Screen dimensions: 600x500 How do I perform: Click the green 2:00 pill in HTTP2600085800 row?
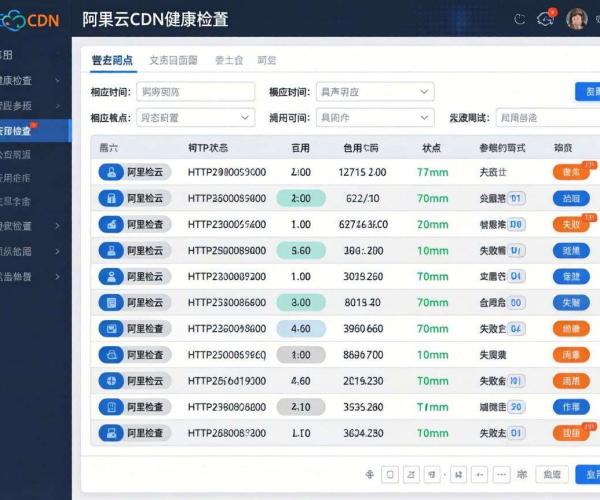tap(301, 198)
